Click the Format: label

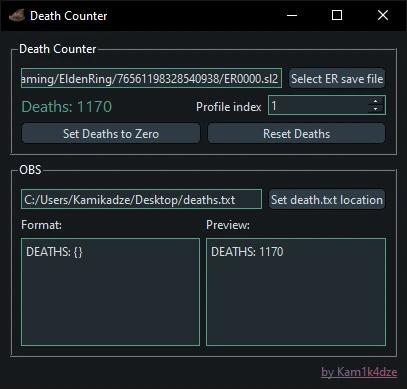pyautogui.click(x=41, y=225)
